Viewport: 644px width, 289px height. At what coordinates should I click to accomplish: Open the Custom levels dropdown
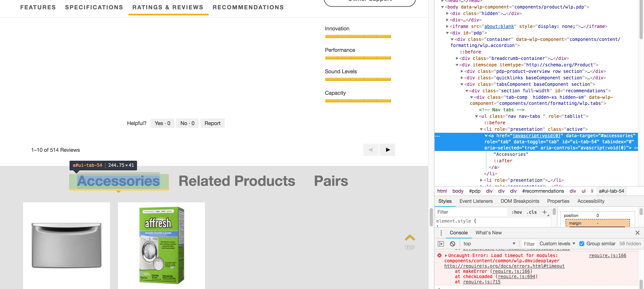point(557,244)
